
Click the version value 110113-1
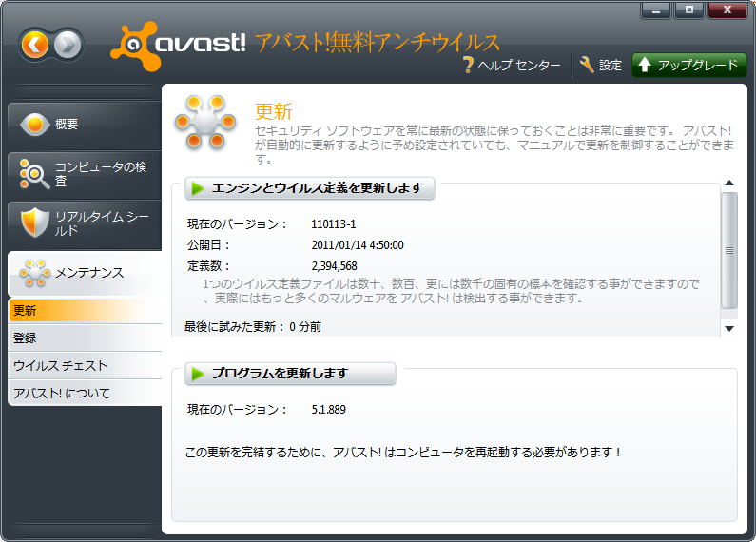coord(334,224)
